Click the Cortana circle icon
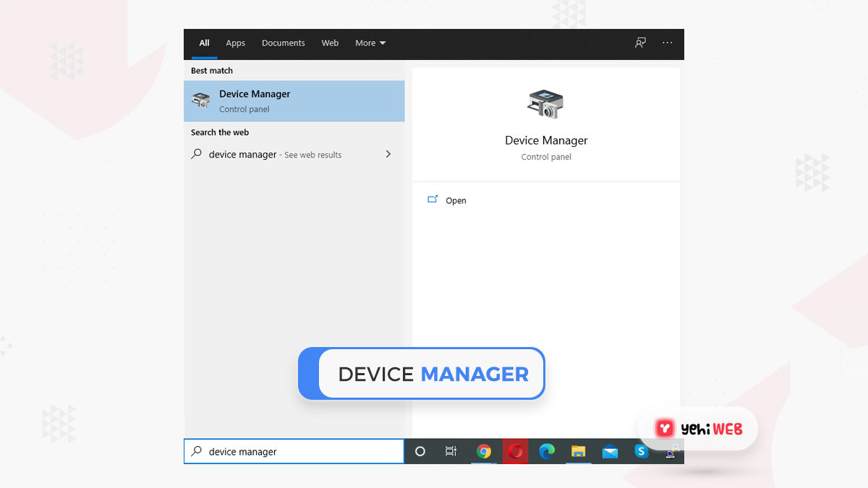This screenshot has height=488, width=868. point(420,451)
